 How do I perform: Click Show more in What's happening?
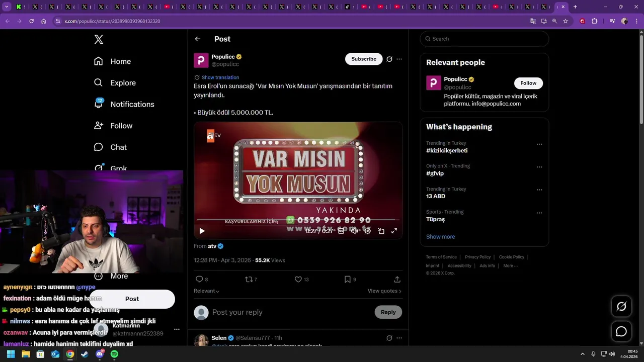(x=440, y=237)
